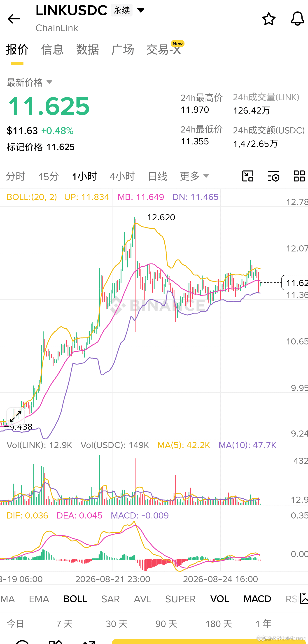Tap the 24h最高价 11.970 value
The width and height of the screenshot is (308, 644).
pyautogui.click(x=195, y=110)
